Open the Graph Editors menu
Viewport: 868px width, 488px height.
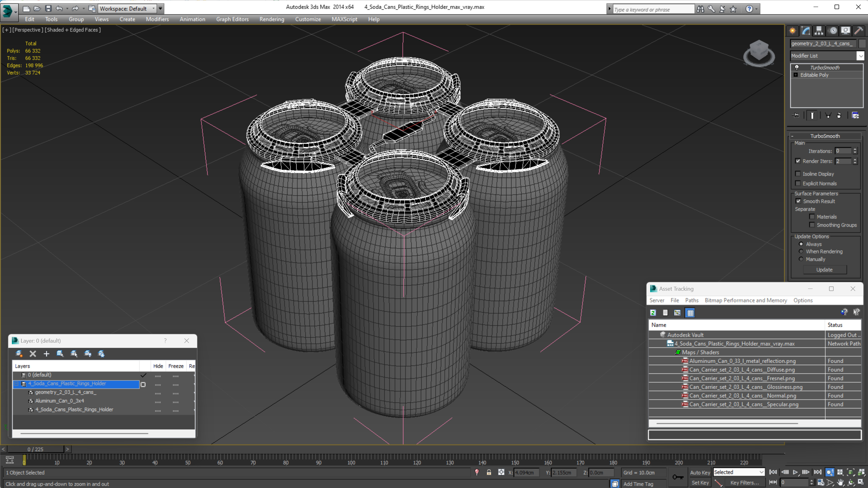point(232,19)
